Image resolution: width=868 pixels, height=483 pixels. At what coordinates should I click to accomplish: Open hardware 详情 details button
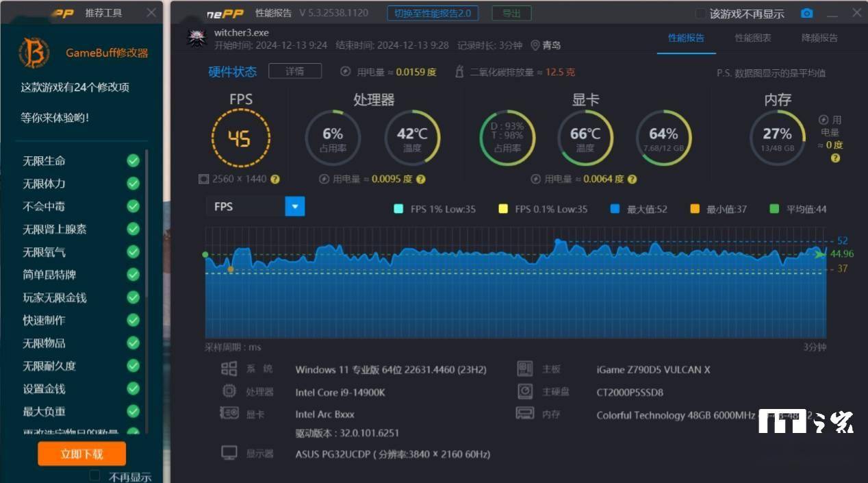[295, 71]
